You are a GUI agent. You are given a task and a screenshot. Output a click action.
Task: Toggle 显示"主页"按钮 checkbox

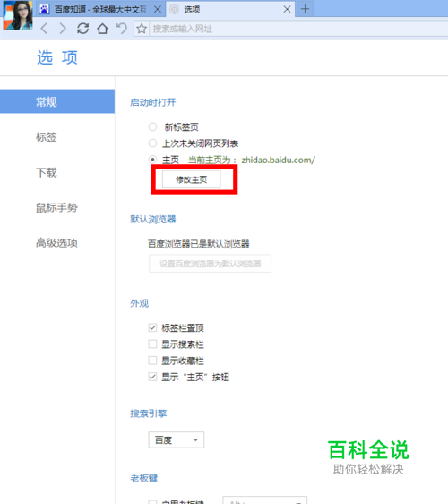click(152, 377)
